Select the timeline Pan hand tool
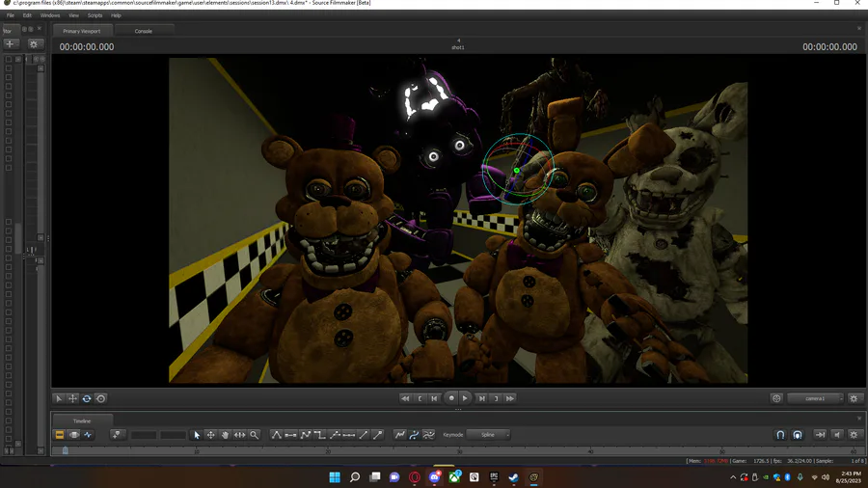Screen dimensions: 868x488 pyautogui.click(x=226, y=435)
